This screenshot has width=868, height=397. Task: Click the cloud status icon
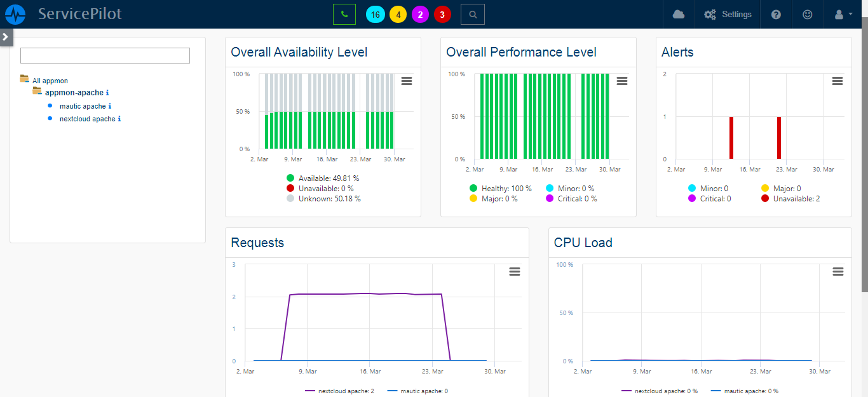click(x=678, y=14)
